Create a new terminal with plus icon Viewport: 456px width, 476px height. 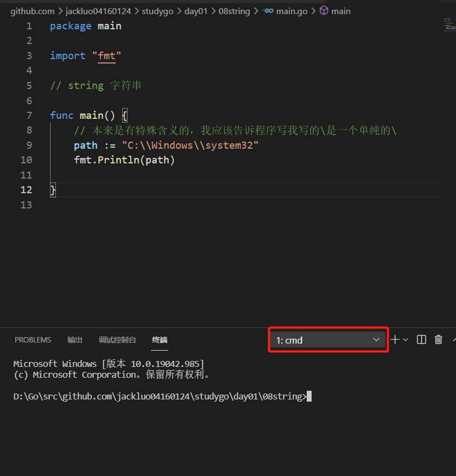click(395, 340)
